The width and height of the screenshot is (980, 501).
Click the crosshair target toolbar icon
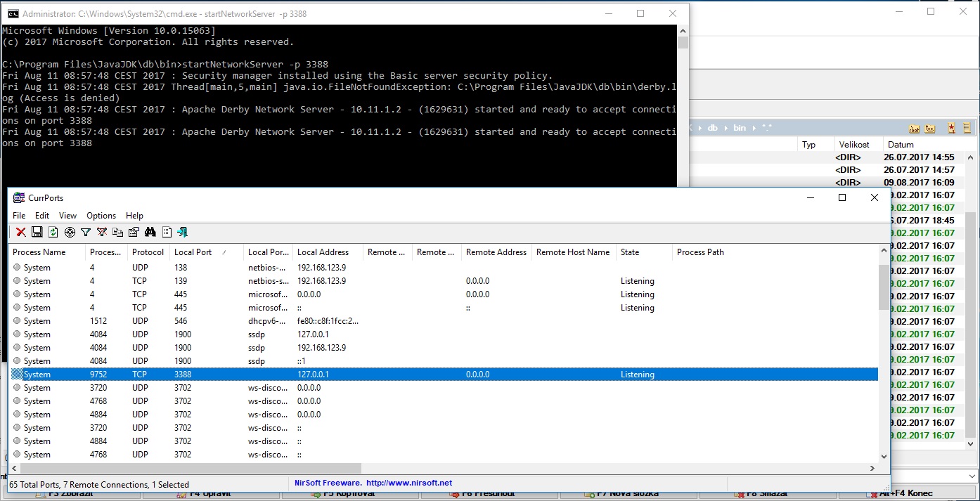(69, 232)
